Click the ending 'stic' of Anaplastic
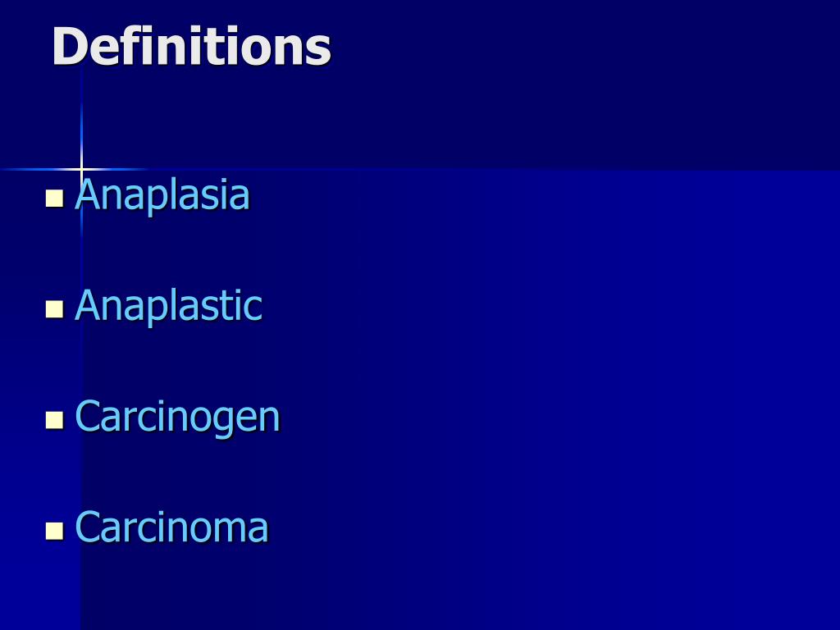The image size is (840, 630). point(231,305)
